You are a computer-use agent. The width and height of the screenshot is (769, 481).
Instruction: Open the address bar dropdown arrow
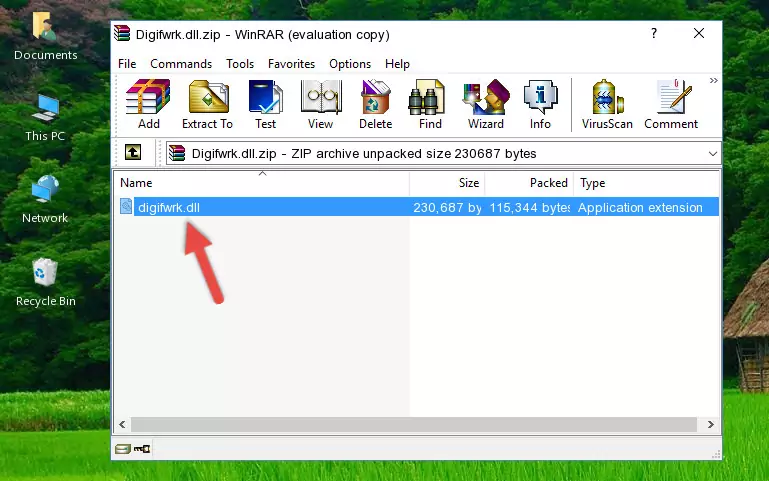713,153
